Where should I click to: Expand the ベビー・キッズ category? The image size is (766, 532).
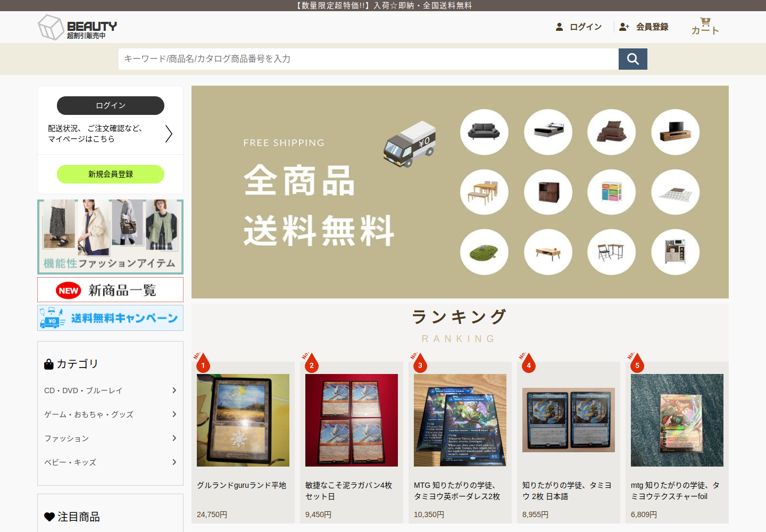tap(110, 462)
